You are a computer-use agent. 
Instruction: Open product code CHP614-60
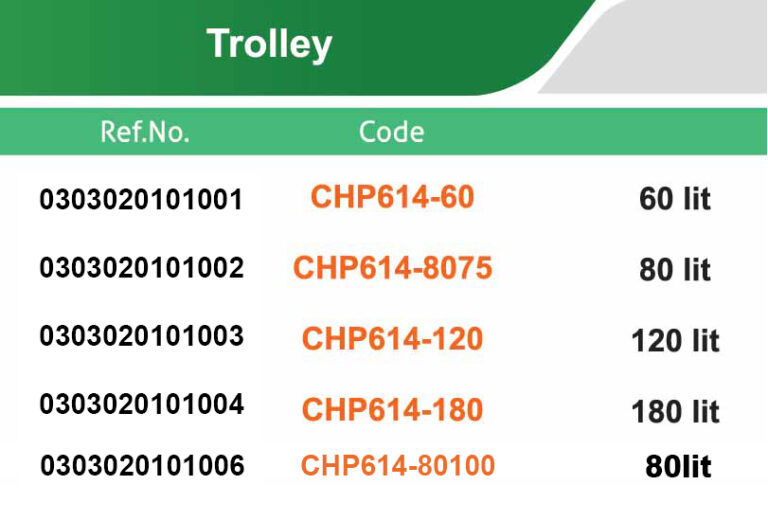tap(392, 197)
